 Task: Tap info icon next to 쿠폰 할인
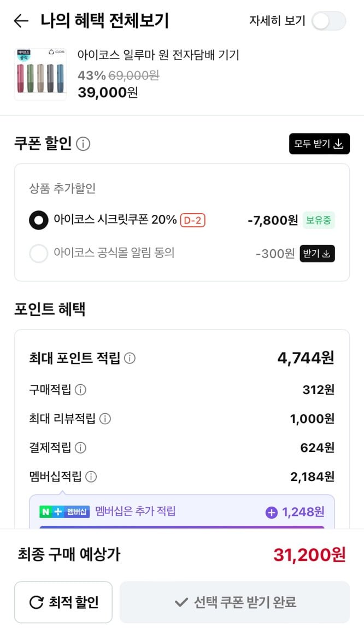coord(83,144)
